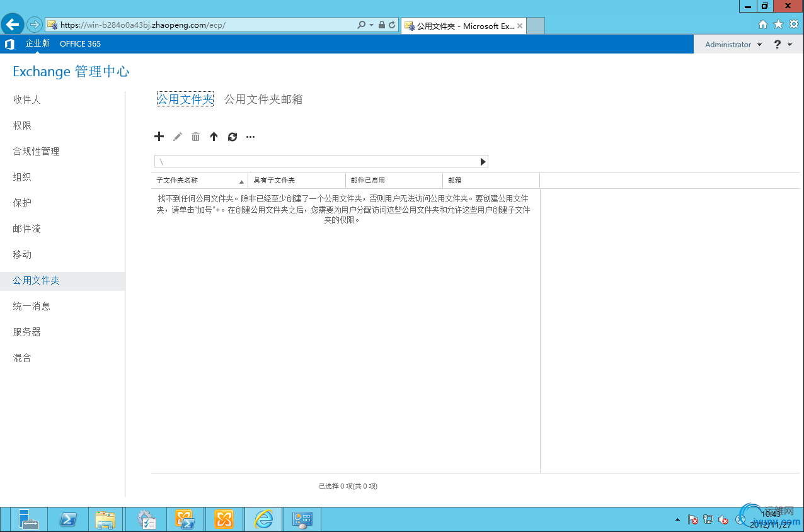Open the browser Home page icon
804x532 pixels.
pos(763,25)
